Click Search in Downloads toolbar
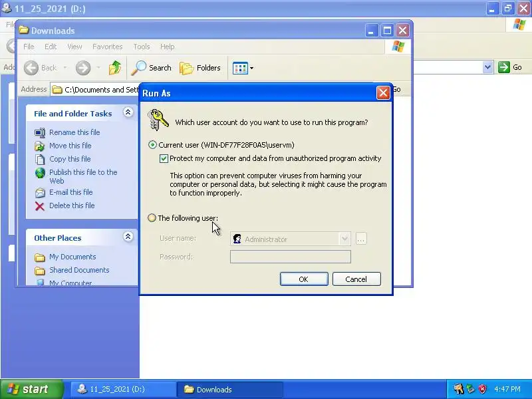This screenshot has width=532, height=399. coord(152,68)
